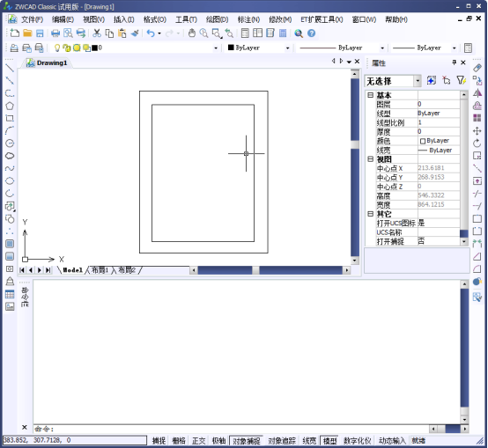The height and width of the screenshot is (448, 488).
Task: Close the 属性 properties panel
Action: [463, 62]
